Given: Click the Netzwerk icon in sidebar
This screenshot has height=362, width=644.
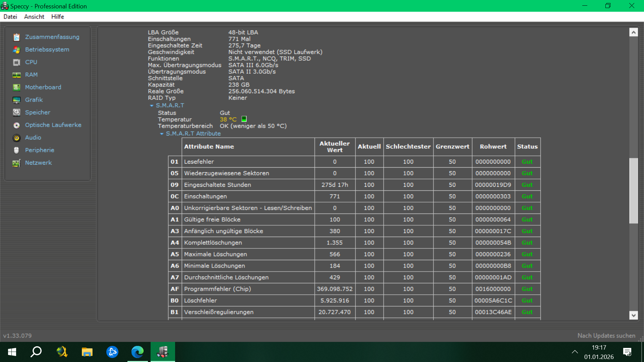Looking at the screenshot, I should click(x=16, y=163).
